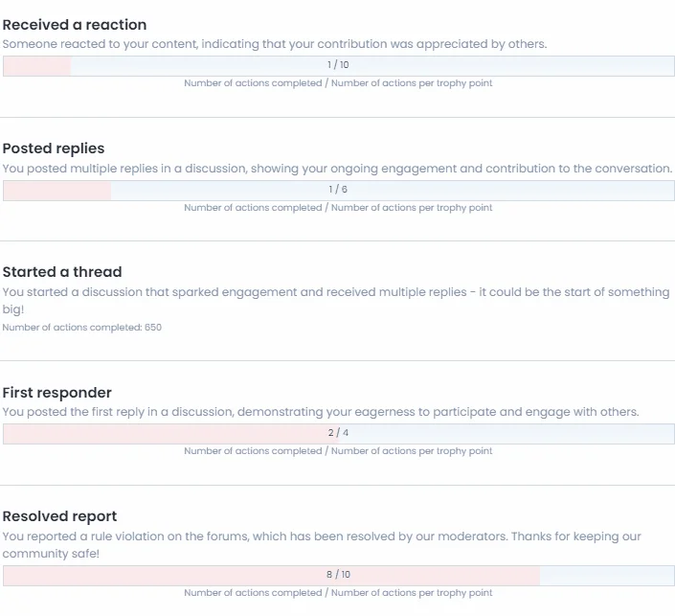Click the '2 / 4' progress label

pyautogui.click(x=338, y=433)
